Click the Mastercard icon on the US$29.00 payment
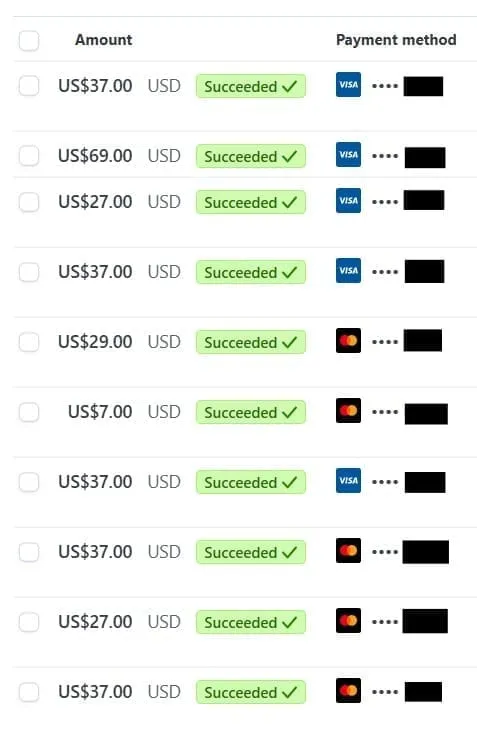The image size is (477, 732). click(348, 341)
